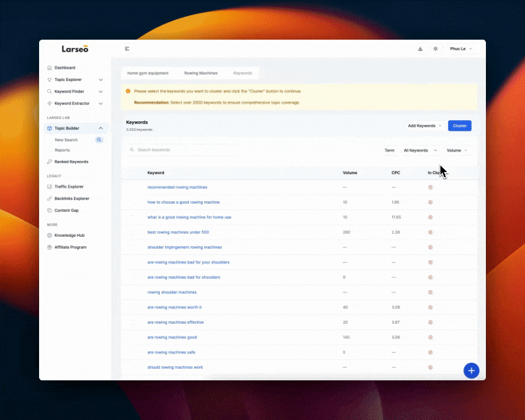Open keyword link best rowing machines under 500
The height and width of the screenshot is (420, 525).
pos(178,232)
